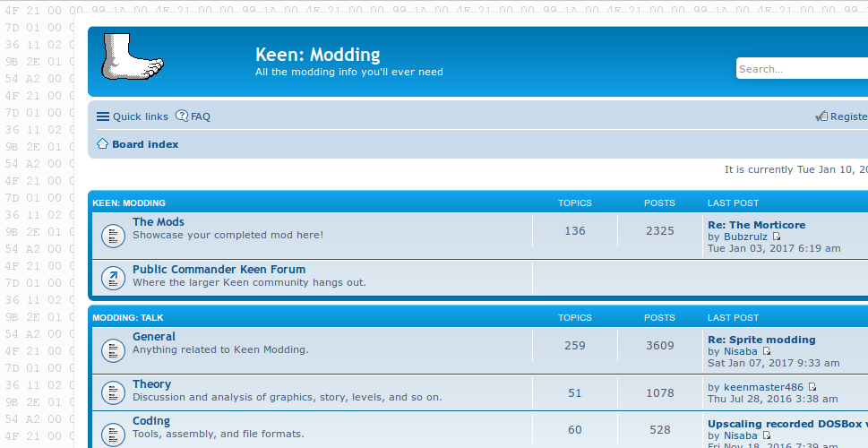868x448 pixels.
Task: View Bubzrulz user profile
Action: point(745,237)
